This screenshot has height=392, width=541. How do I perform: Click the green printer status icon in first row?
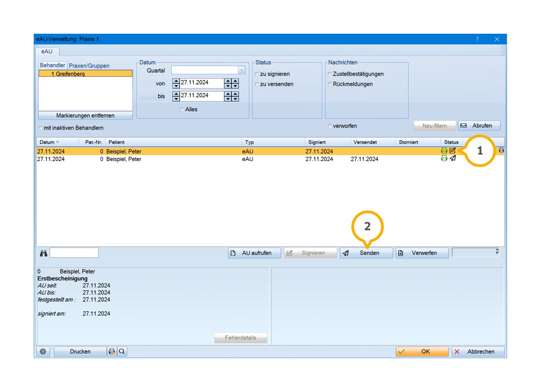(444, 151)
